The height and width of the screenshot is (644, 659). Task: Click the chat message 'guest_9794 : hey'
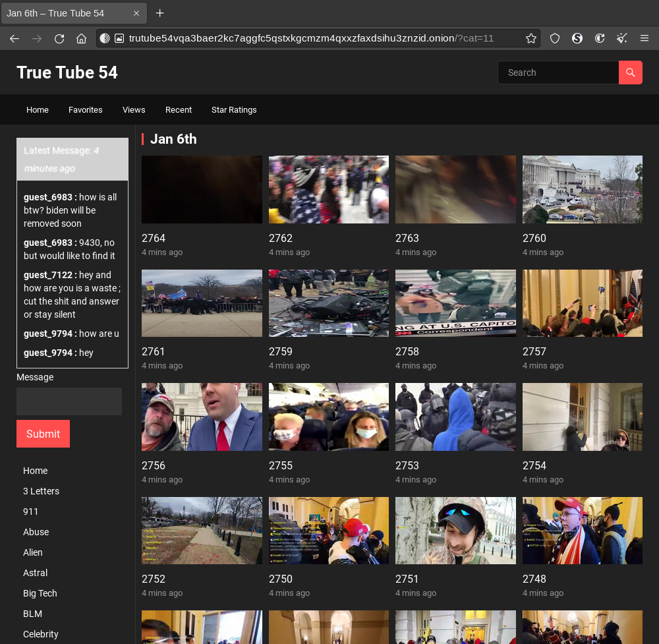pyautogui.click(x=59, y=353)
